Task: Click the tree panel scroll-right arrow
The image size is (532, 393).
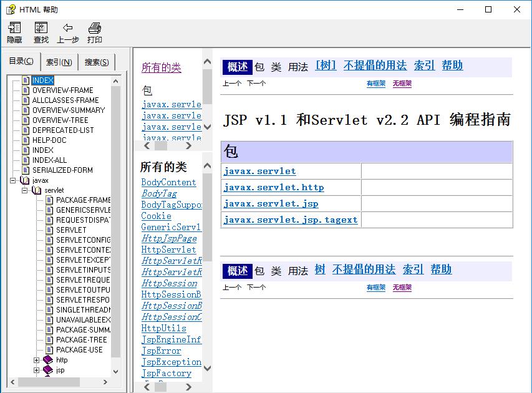Action: (105, 382)
